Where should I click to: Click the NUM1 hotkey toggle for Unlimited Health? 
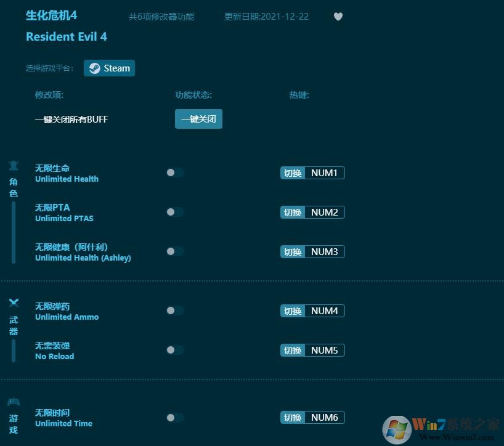click(x=312, y=173)
